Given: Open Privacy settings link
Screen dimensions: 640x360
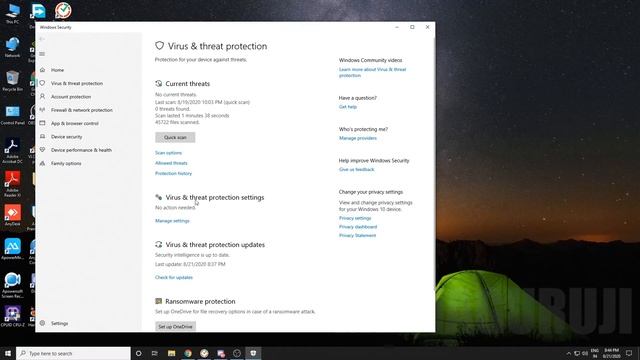Looking at the screenshot, I should 355,218.
